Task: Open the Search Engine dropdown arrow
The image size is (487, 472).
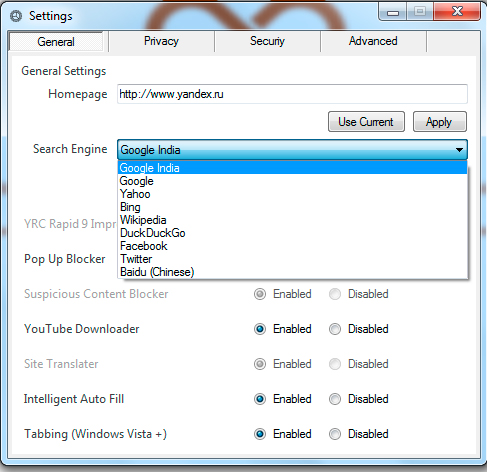Action: click(459, 150)
